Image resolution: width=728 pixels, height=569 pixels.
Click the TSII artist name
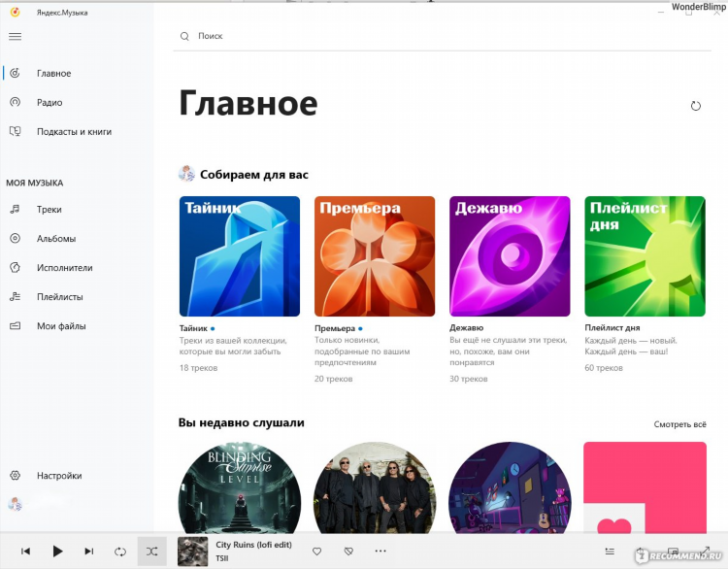click(x=222, y=558)
